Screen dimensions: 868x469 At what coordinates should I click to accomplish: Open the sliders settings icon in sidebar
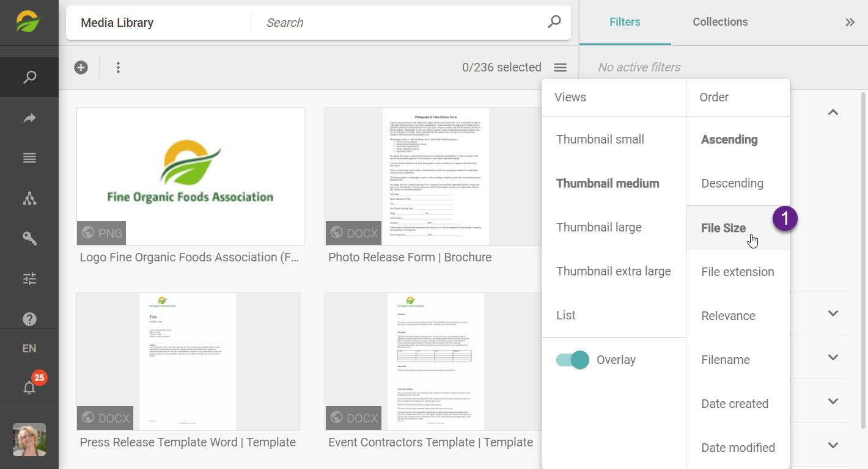29,279
